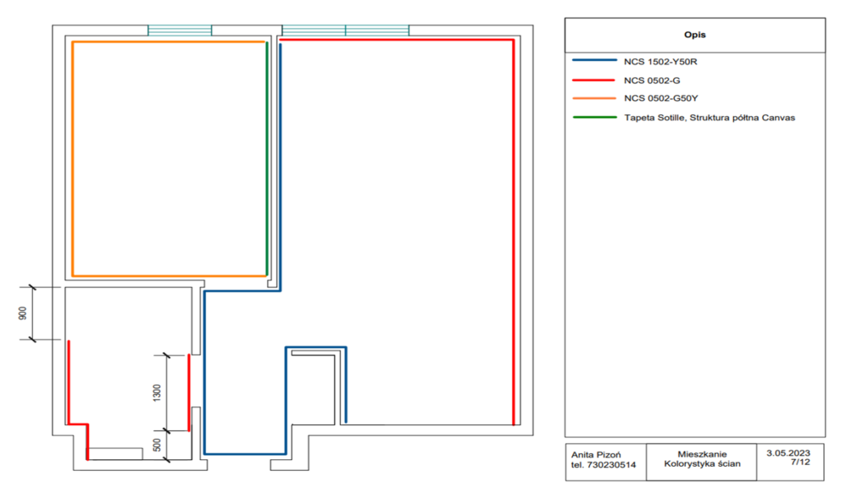
Task: Click the red NCS 0502-G legend line
Action: pos(593,80)
